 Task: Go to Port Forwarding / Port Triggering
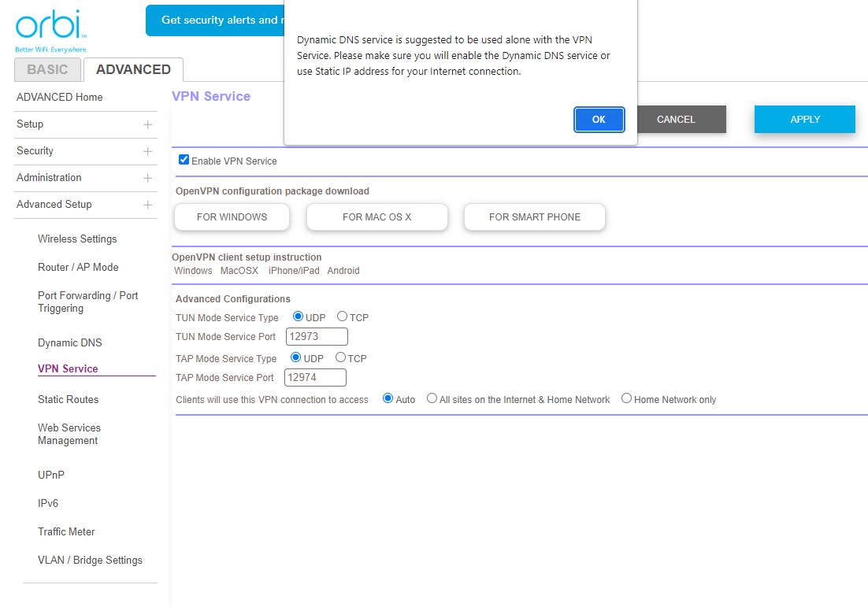tap(87, 302)
